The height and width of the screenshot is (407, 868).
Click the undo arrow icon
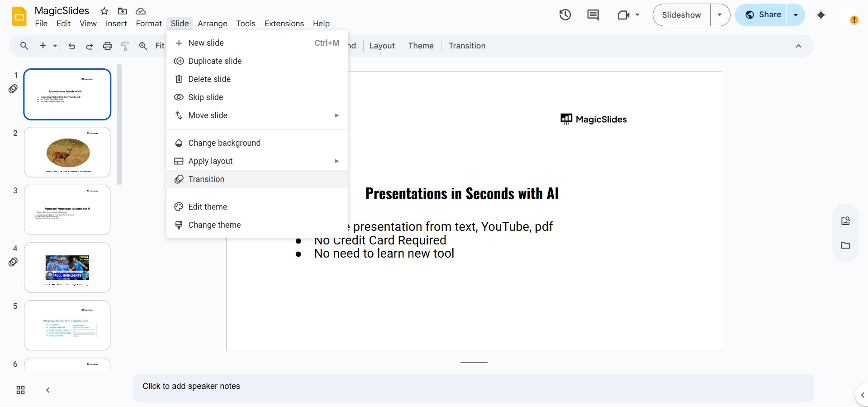point(71,46)
